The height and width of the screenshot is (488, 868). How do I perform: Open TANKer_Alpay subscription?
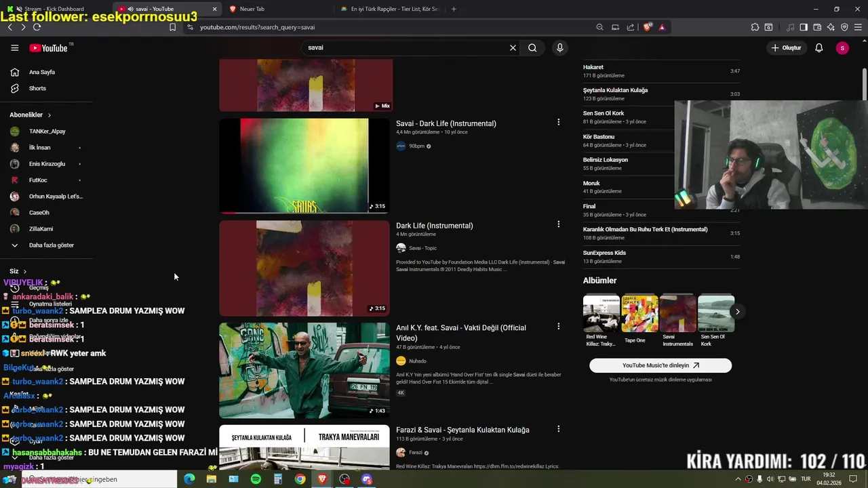[x=46, y=131]
